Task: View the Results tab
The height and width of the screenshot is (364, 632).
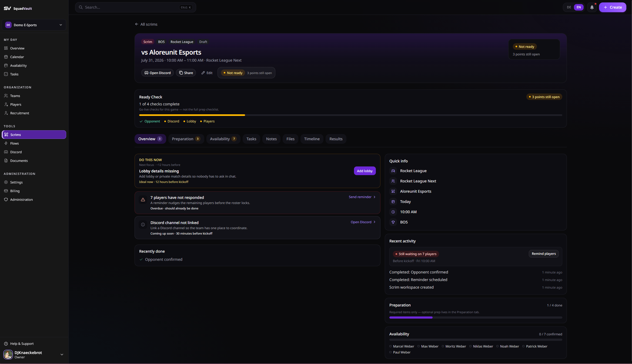Action: [336, 139]
